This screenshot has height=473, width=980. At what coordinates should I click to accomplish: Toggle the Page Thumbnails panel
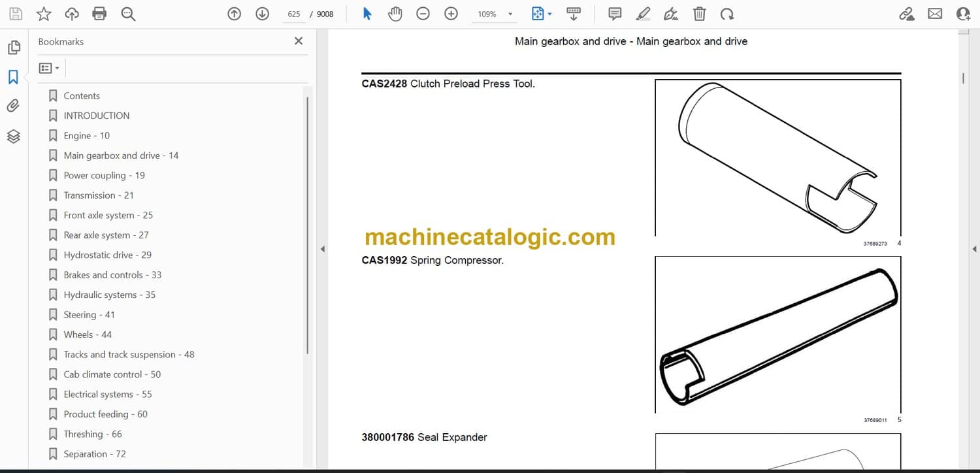(x=13, y=48)
